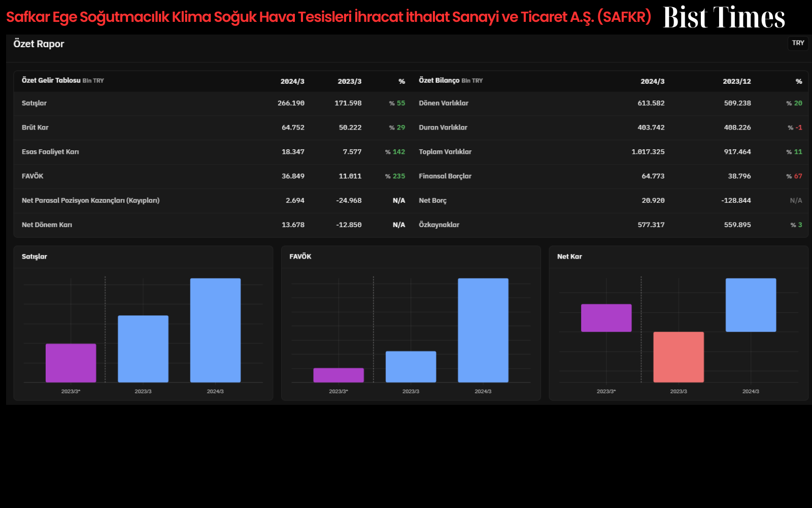Select the 2024/3 bar in Satışlar chart
Screen dimensions: 812x508
point(215,330)
